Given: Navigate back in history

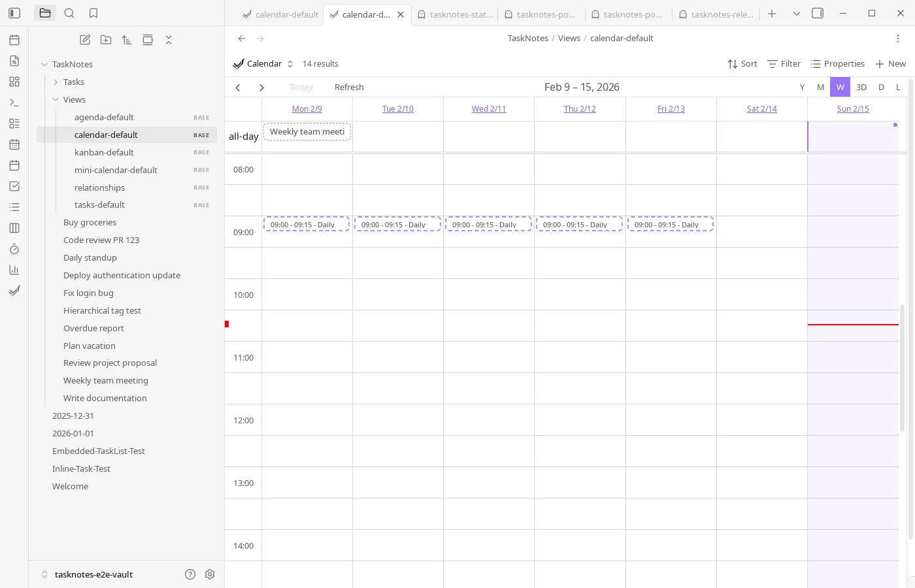Looking at the screenshot, I should point(242,39).
